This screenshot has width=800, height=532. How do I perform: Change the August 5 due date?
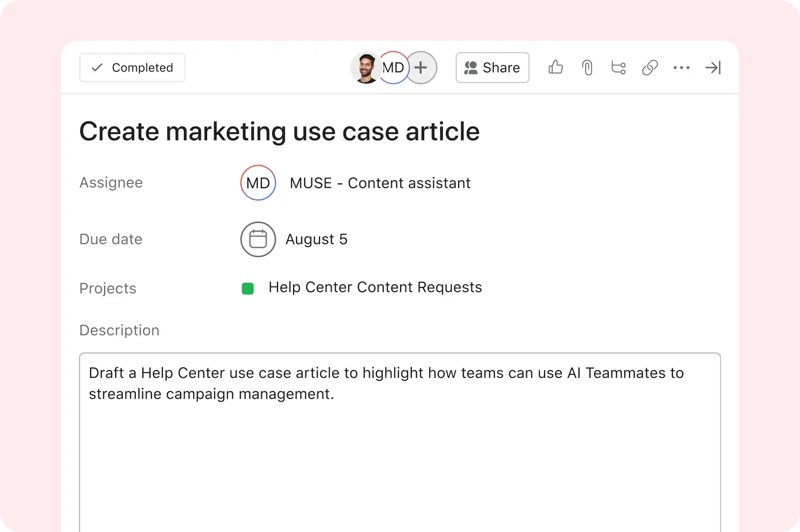point(316,239)
